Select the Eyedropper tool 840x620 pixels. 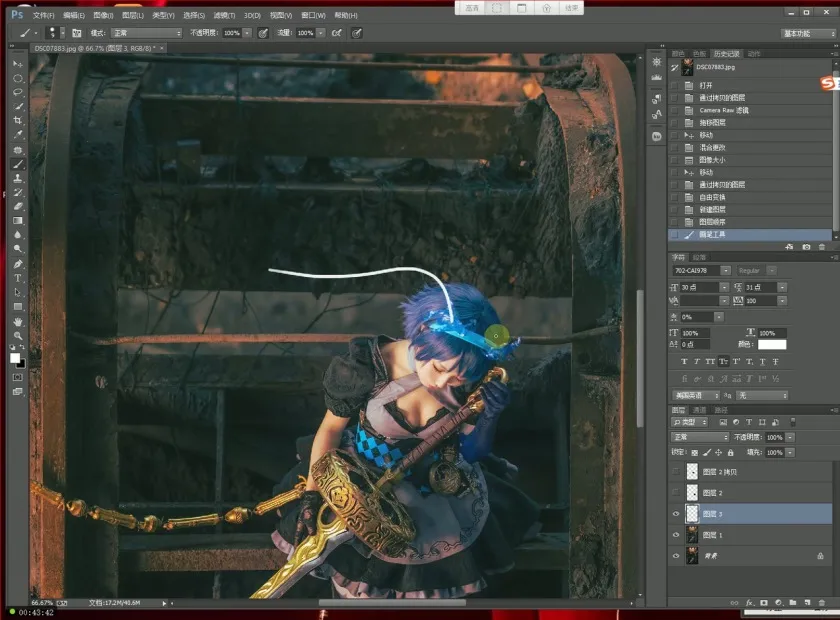tap(18, 134)
